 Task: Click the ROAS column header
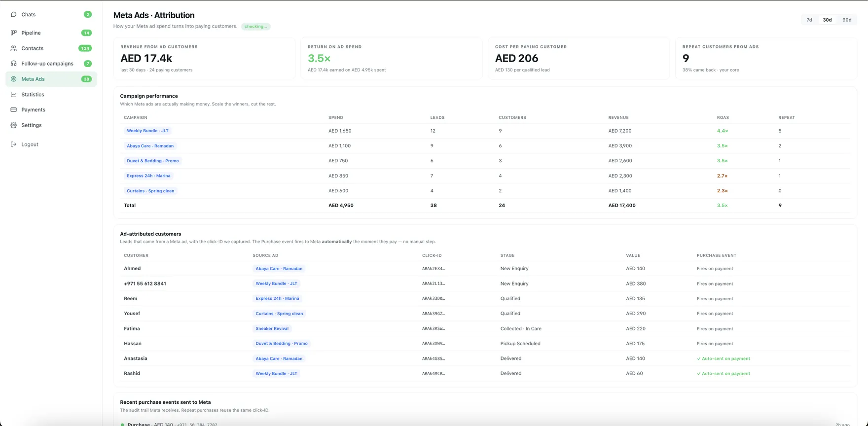coord(723,118)
